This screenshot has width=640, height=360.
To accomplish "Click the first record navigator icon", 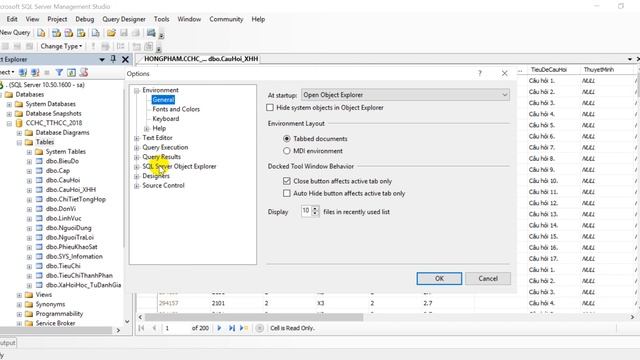I will 141,328.
